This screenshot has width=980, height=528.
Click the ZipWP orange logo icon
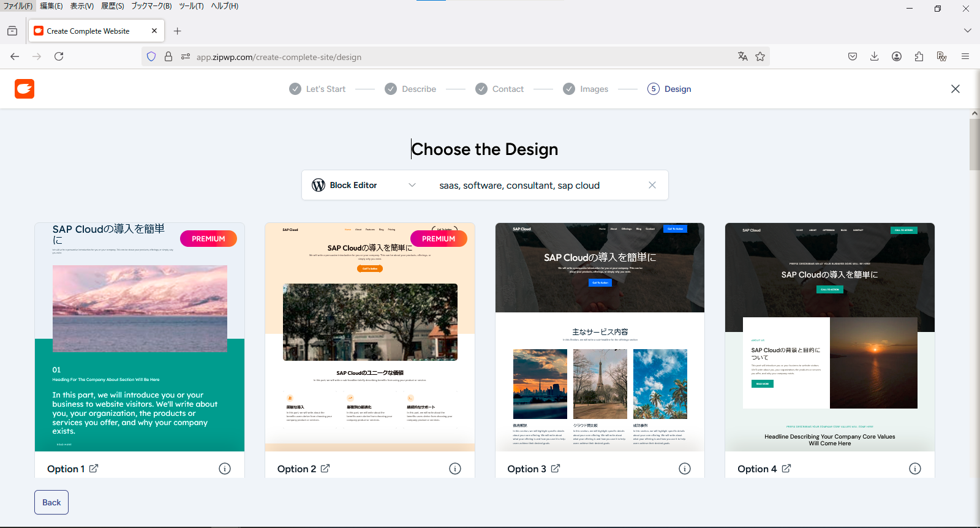tap(24, 89)
